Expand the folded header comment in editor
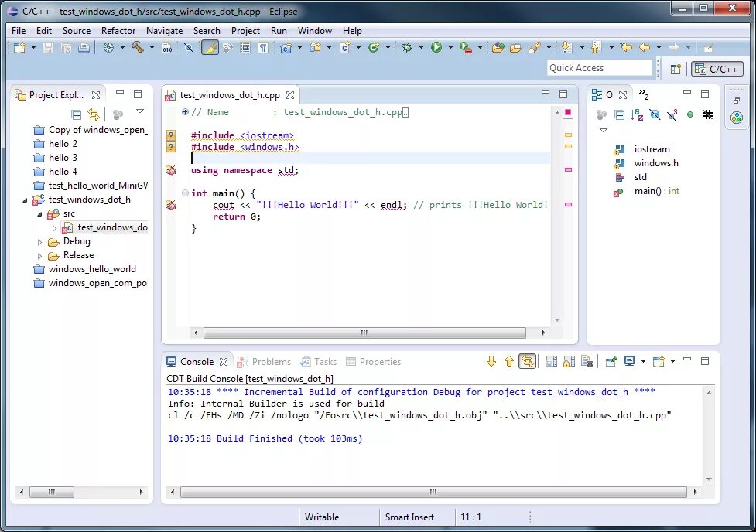Screen dimensions: 756x532 tap(185, 112)
